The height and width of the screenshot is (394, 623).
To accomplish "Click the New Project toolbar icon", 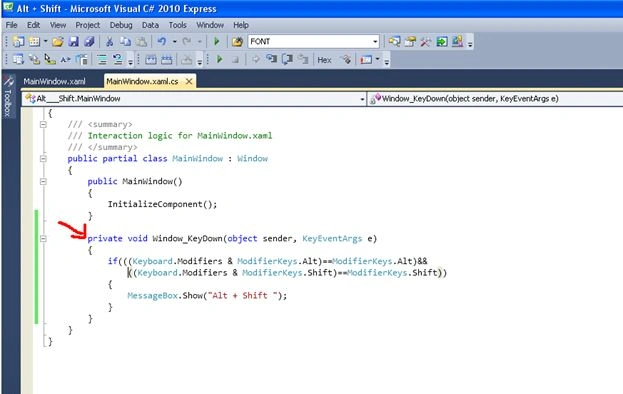I will 18,41.
